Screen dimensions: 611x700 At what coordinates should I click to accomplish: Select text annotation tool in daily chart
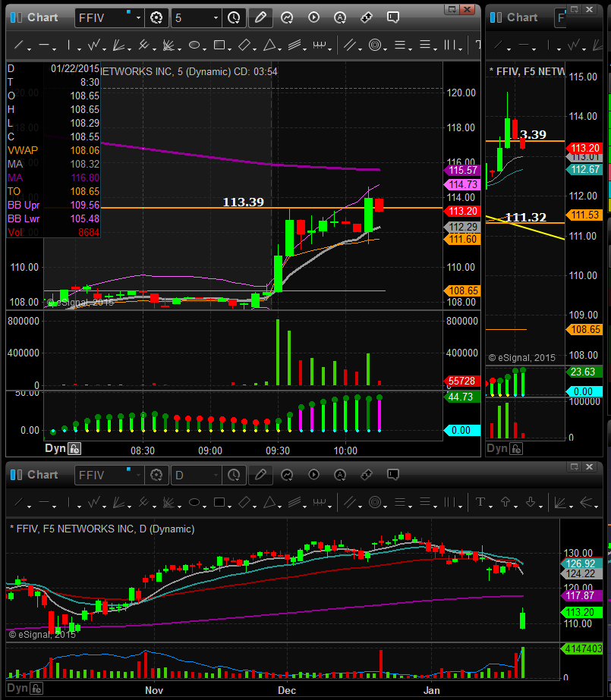coord(480,502)
